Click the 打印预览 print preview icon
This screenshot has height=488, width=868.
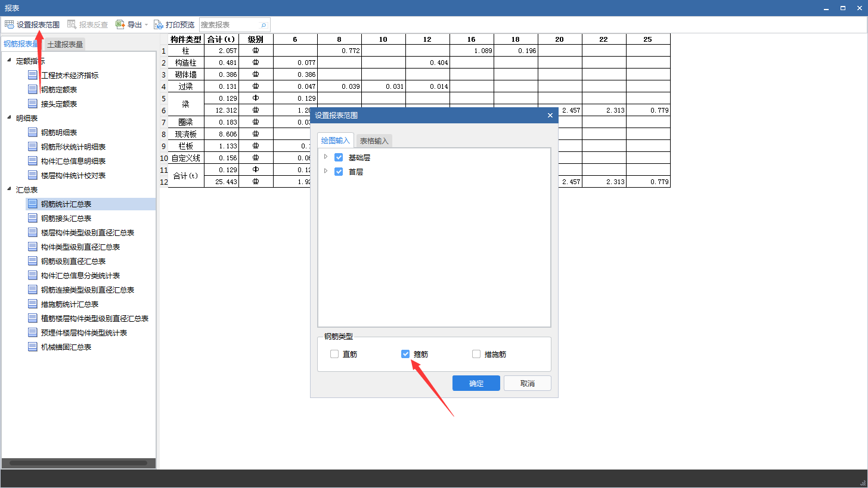[x=159, y=24]
